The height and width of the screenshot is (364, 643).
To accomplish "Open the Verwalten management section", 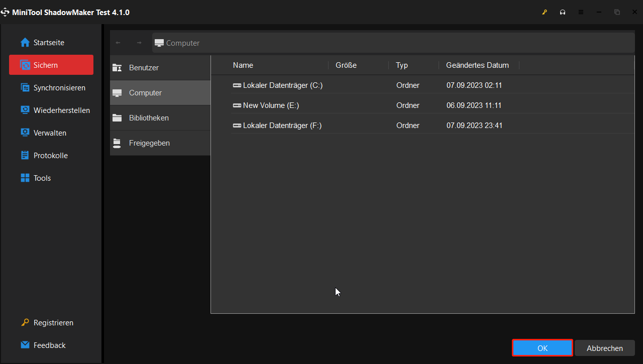I will tap(50, 133).
